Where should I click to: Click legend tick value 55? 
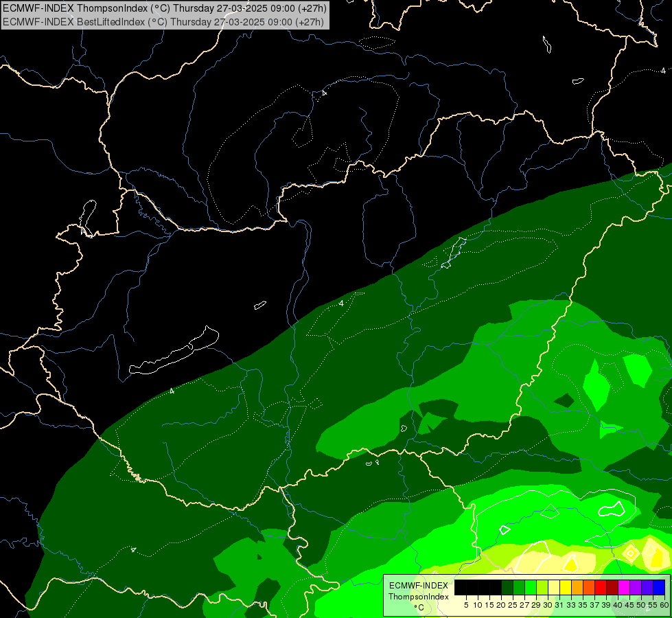pos(653,605)
